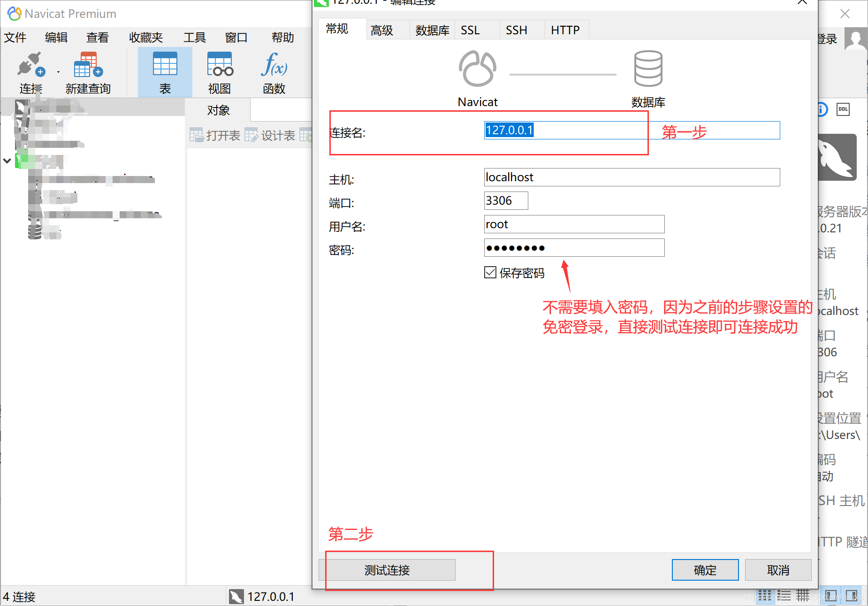Image resolution: width=868 pixels, height=606 pixels.
Task: Open the File (文件) menu
Action: pyautogui.click(x=15, y=38)
